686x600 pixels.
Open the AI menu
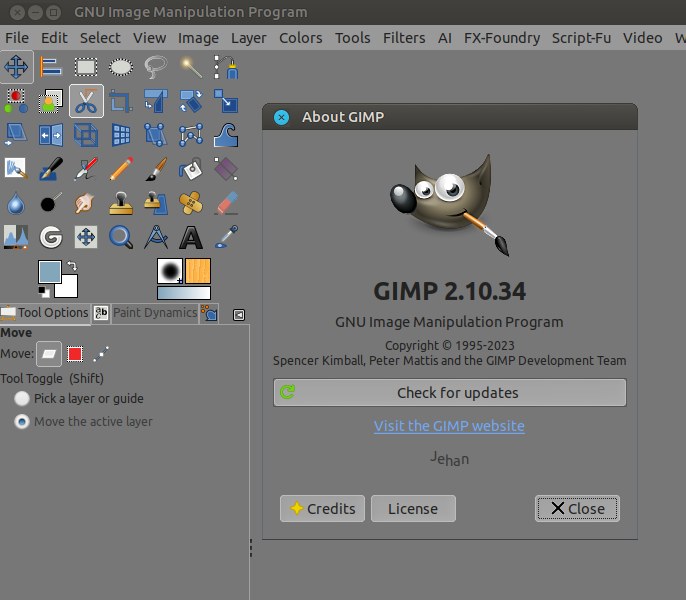tap(444, 38)
